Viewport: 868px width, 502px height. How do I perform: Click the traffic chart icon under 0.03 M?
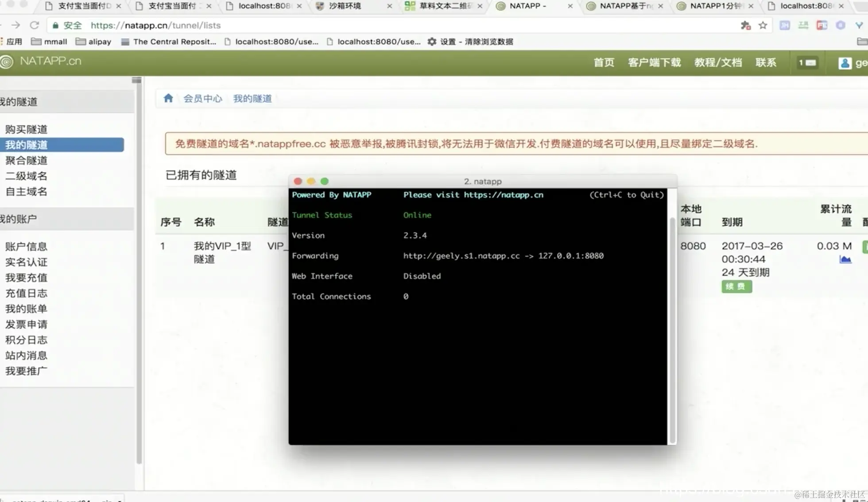845,259
